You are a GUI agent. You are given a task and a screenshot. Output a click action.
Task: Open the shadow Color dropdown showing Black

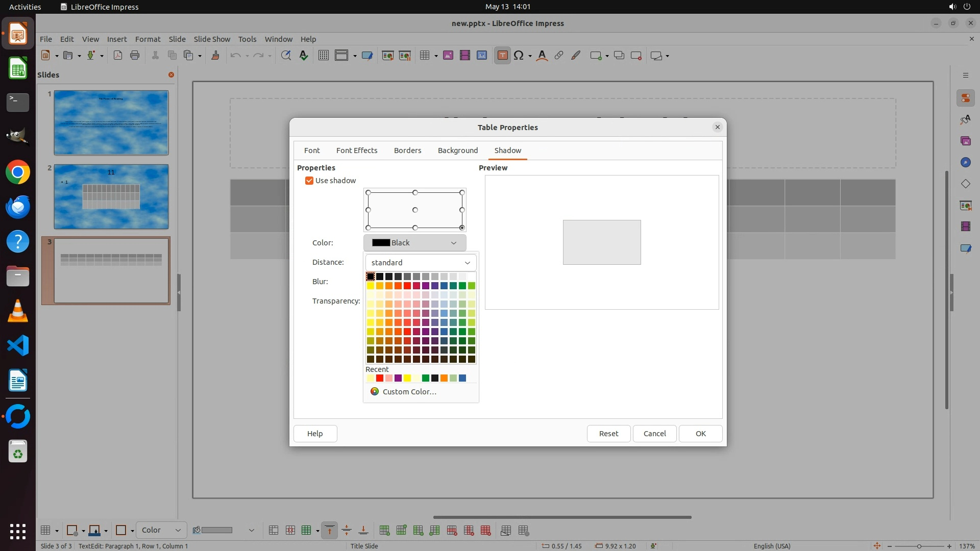pyautogui.click(x=414, y=243)
